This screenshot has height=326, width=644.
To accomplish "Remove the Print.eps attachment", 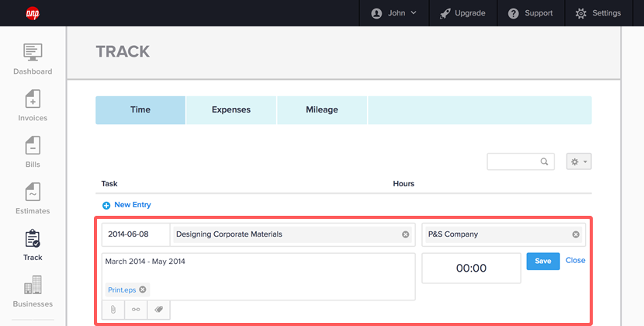I will click(x=143, y=290).
